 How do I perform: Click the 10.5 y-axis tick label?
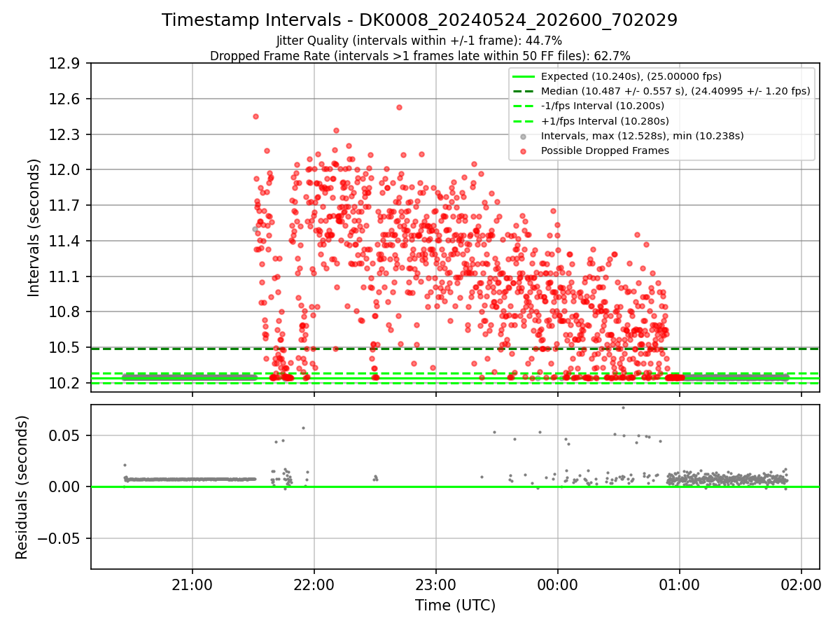66,348
